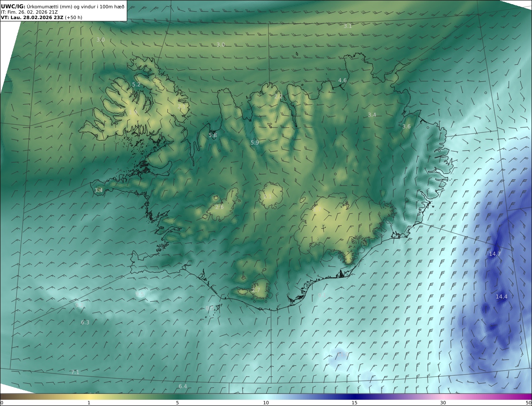Click the 'UWC/IG: Úrkomumætti (mm)' title line

(63, 6)
